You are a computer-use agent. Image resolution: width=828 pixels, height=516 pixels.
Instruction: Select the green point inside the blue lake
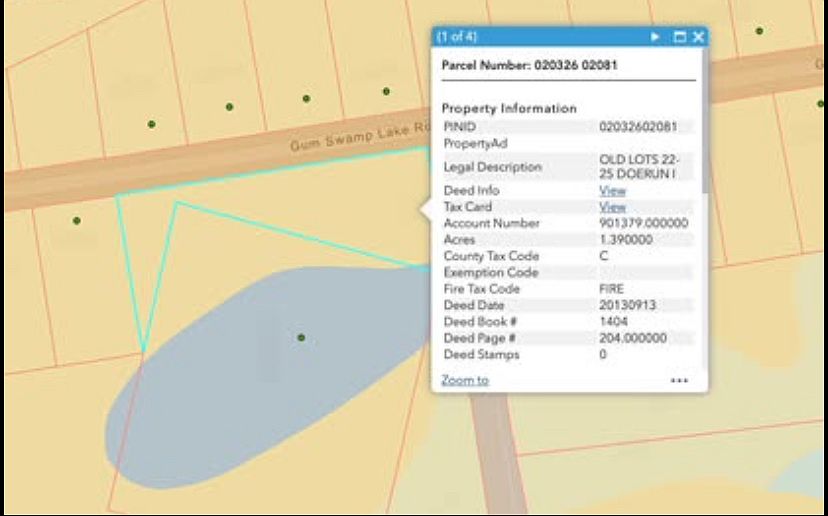coord(300,338)
